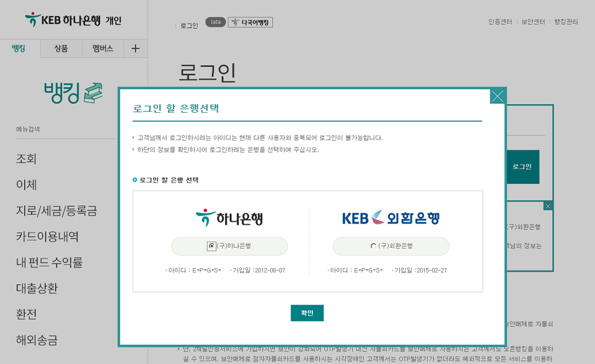Open the 뱅킹관리 link
The image size is (595, 364).
(x=566, y=22)
